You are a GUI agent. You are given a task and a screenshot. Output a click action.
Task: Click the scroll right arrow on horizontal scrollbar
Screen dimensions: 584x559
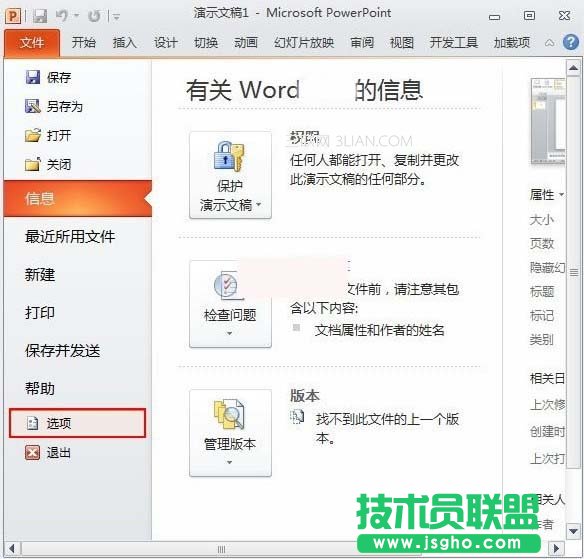[x=557, y=549]
